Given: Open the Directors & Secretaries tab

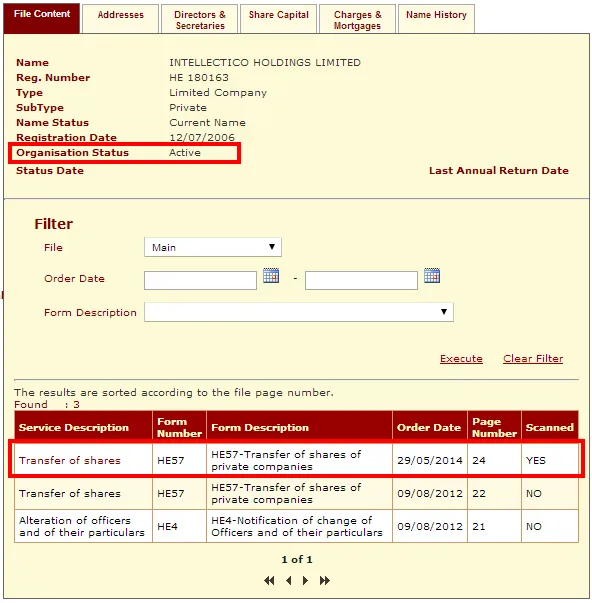Looking at the screenshot, I should [200, 19].
